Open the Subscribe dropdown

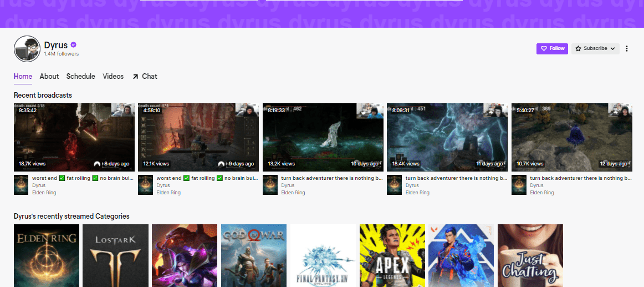coord(595,48)
